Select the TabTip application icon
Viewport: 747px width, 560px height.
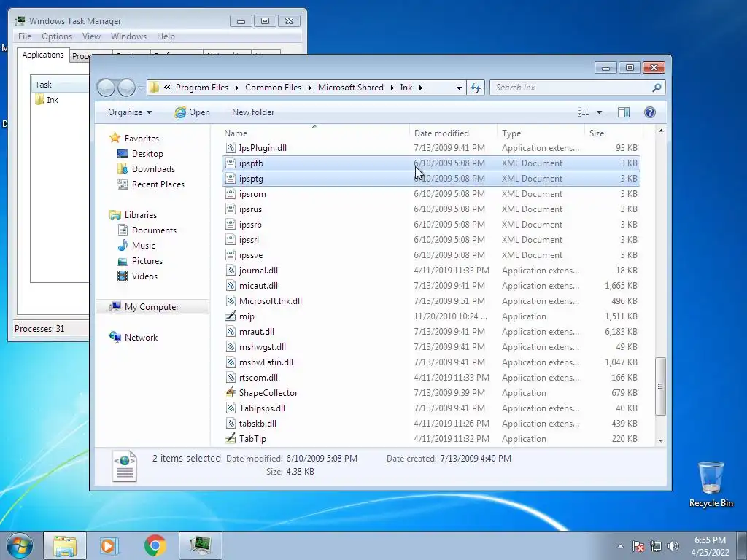click(x=230, y=438)
